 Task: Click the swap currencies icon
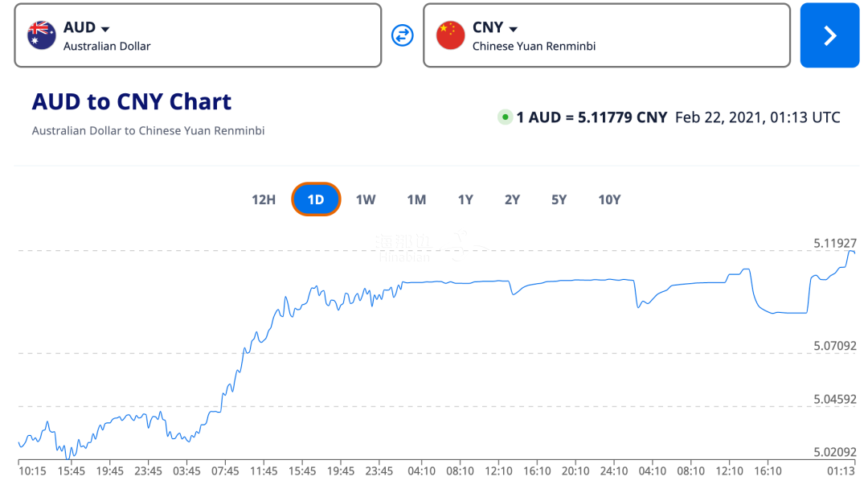402,35
